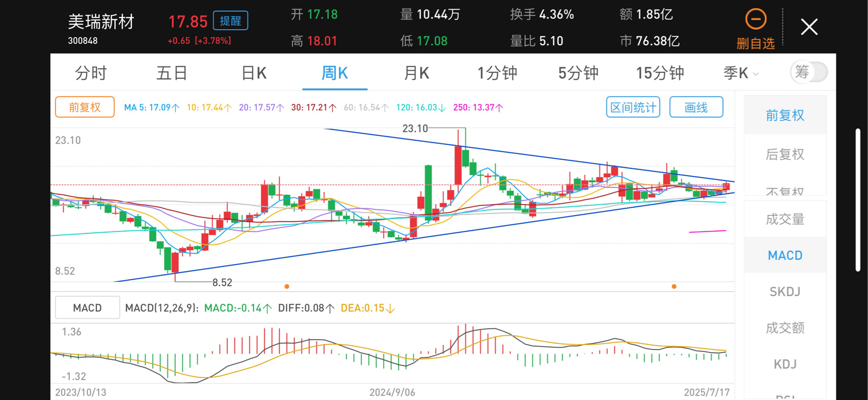Click the 提醒 alert button

pyautogui.click(x=230, y=21)
